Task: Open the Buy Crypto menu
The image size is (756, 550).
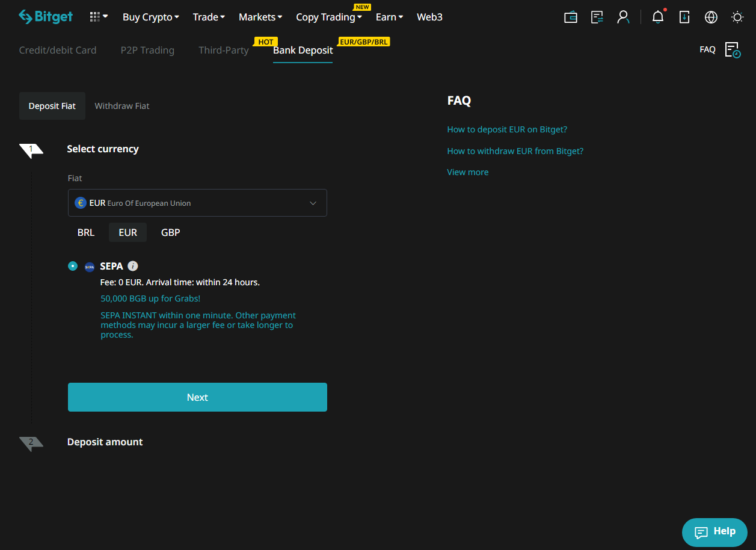Action: 151,17
